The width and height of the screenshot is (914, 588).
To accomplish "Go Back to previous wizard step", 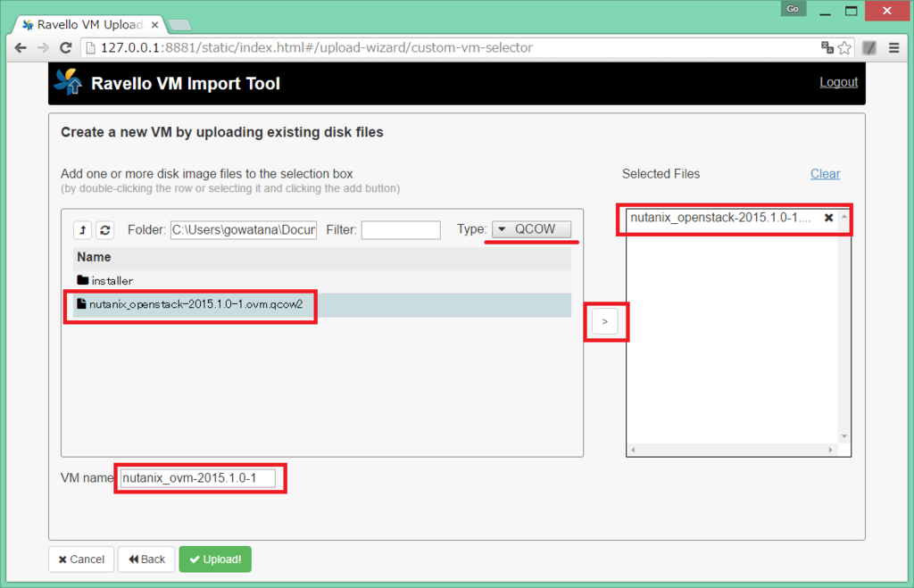I will pyautogui.click(x=146, y=559).
